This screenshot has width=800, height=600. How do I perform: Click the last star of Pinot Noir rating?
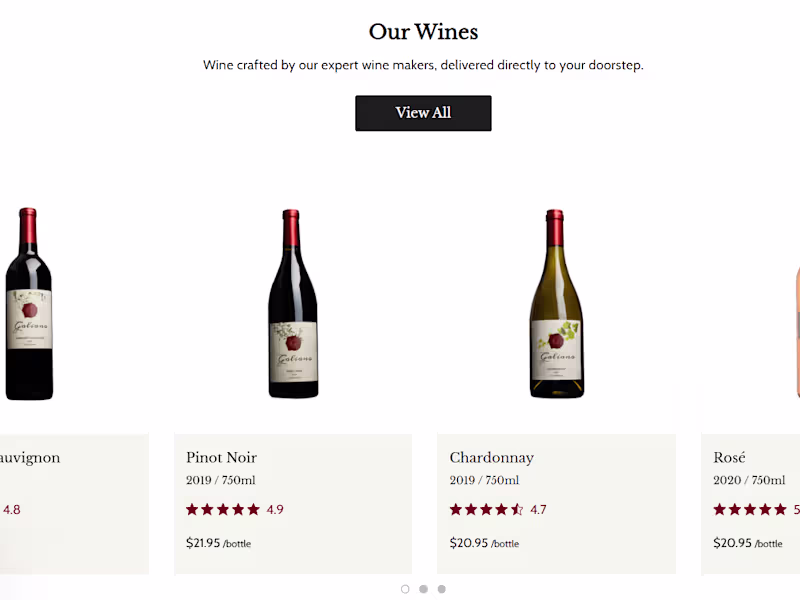click(x=253, y=510)
